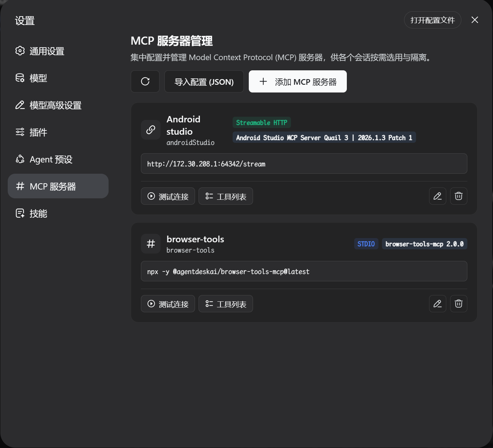Close the settings dialog
The height and width of the screenshot is (448, 493).
click(x=475, y=20)
